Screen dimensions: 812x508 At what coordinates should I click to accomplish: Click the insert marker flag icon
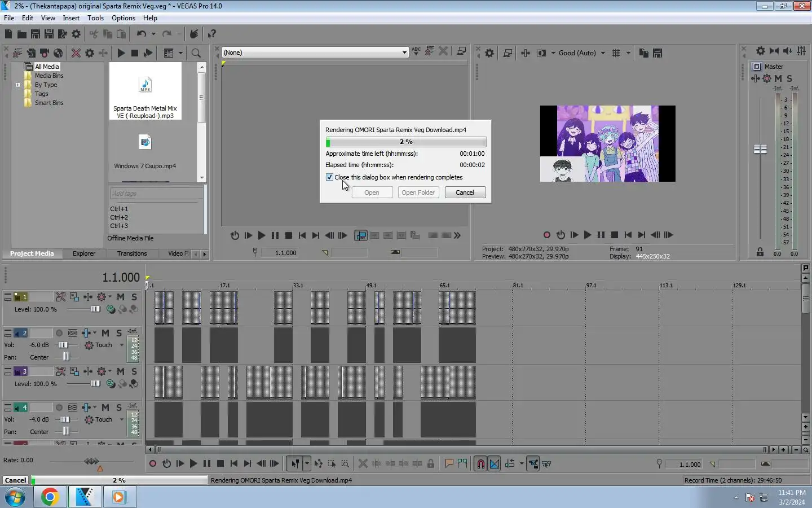click(449, 463)
